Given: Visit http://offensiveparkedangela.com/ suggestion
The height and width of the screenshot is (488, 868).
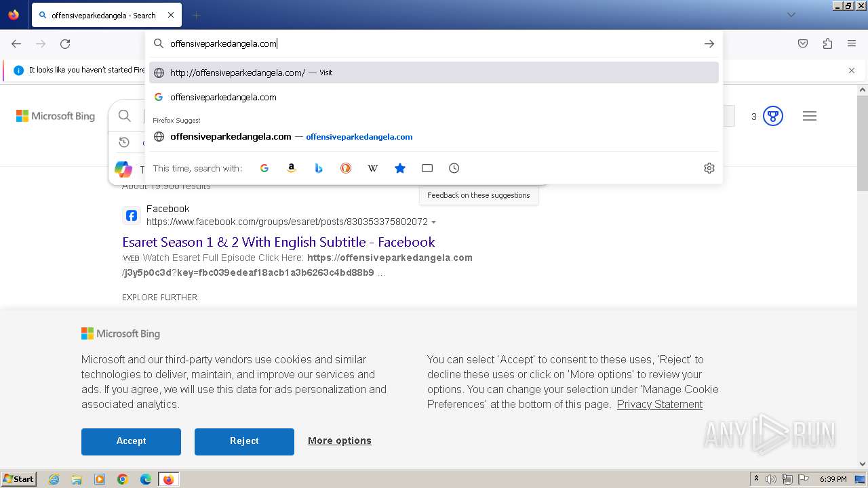Looking at the screenshot, I should (434, 73).
